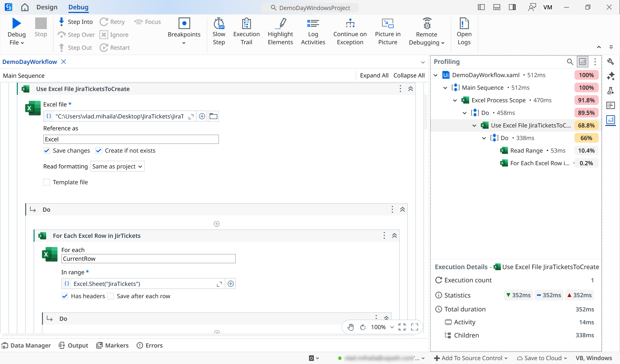Open Remote Debugging options
Image resolution: width=620 pixels, height=364 pixels.
427,31
